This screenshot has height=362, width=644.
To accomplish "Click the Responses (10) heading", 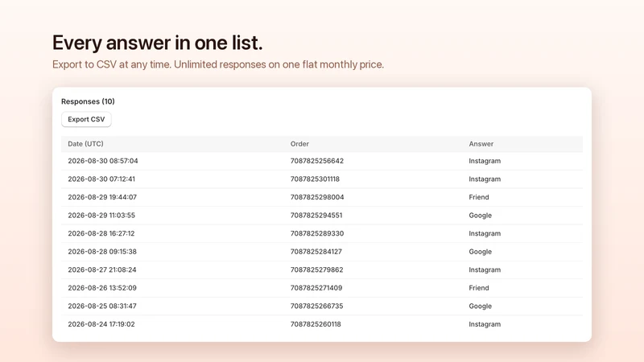I will [x=88, y=101].
